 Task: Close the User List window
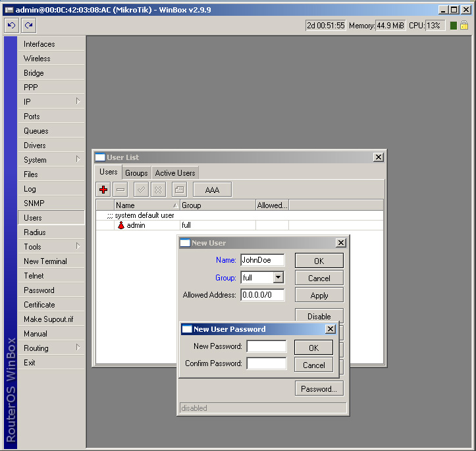coord(379,157)
